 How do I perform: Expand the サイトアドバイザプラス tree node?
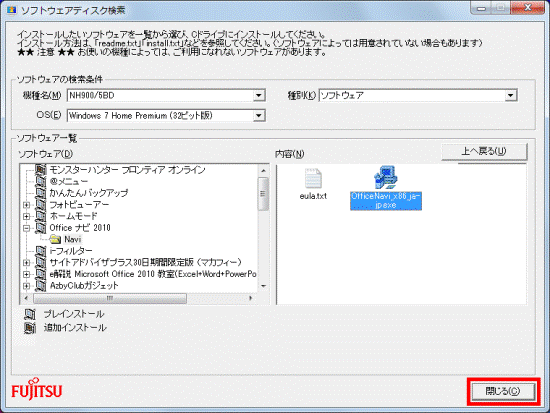[27, 263]
